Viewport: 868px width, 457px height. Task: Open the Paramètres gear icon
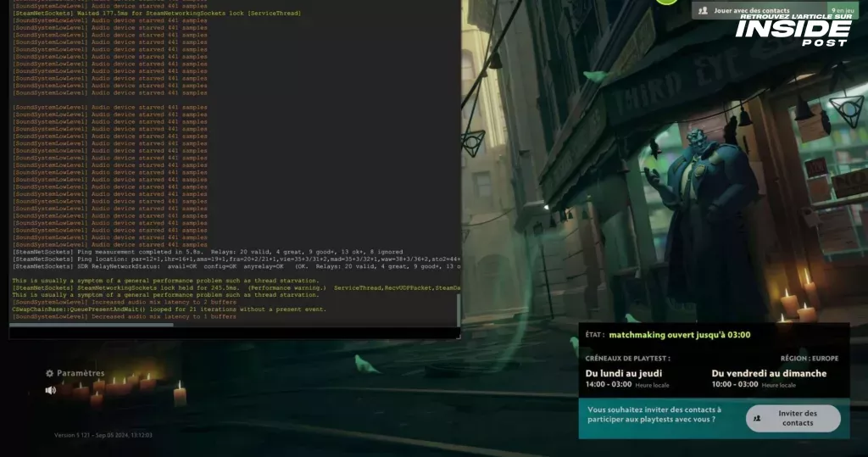[50, 373]
